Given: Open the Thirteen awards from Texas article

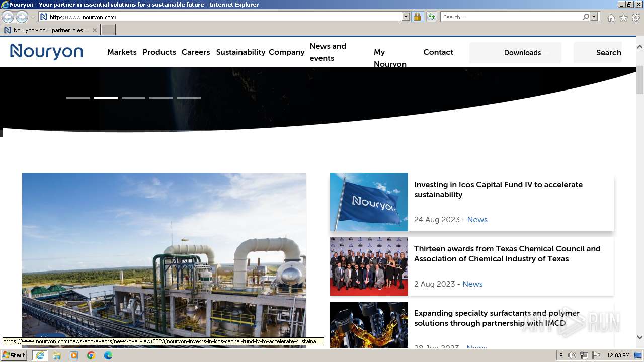Looking at the screenshot, I should [507, 254].
